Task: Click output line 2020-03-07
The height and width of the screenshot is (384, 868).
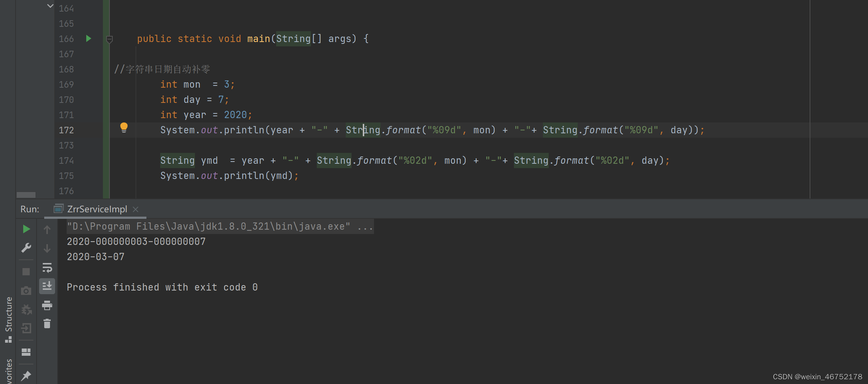Action: (x=96, y=257)
